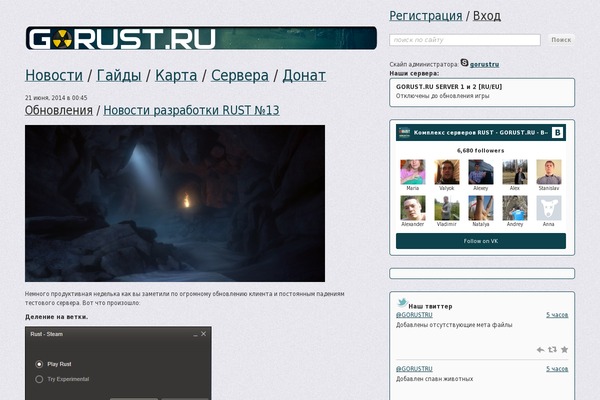Click the GORUST.RU logo banner
The width and height of the screenshot is (600, 400).
click(201, 38)
